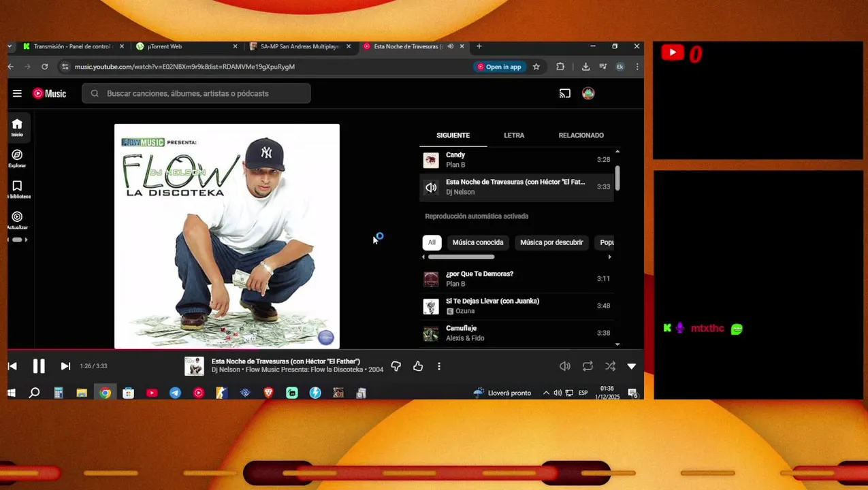
Task: Mute the tab via speaker icon
Action: point(450,46)
